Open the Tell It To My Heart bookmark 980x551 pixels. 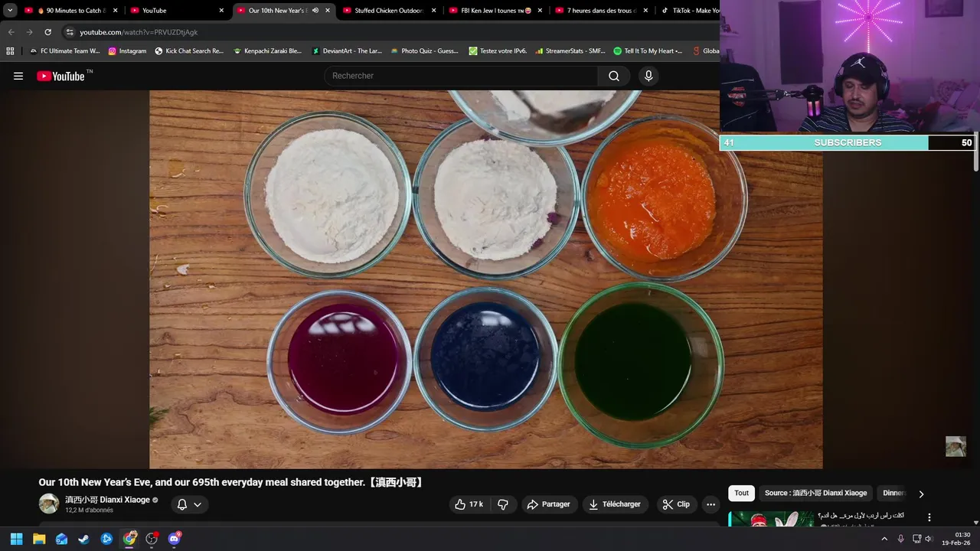point(648,51)
